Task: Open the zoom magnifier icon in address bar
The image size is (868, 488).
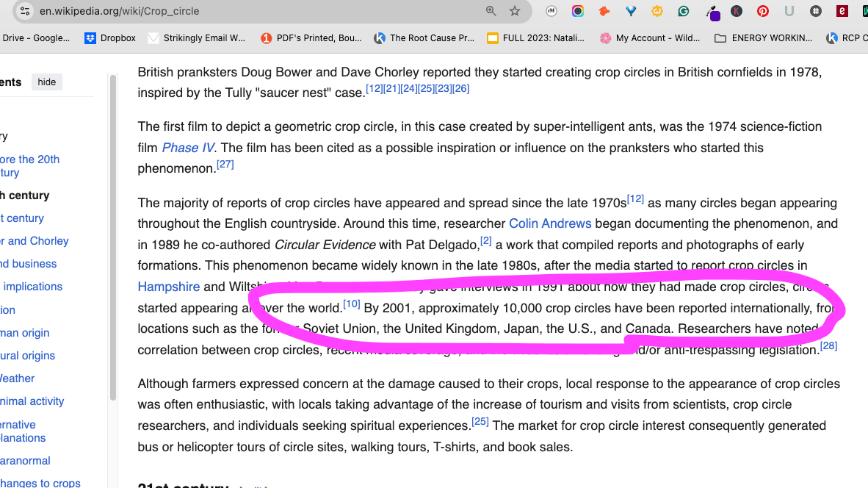Action: click(x=491, y=11)
